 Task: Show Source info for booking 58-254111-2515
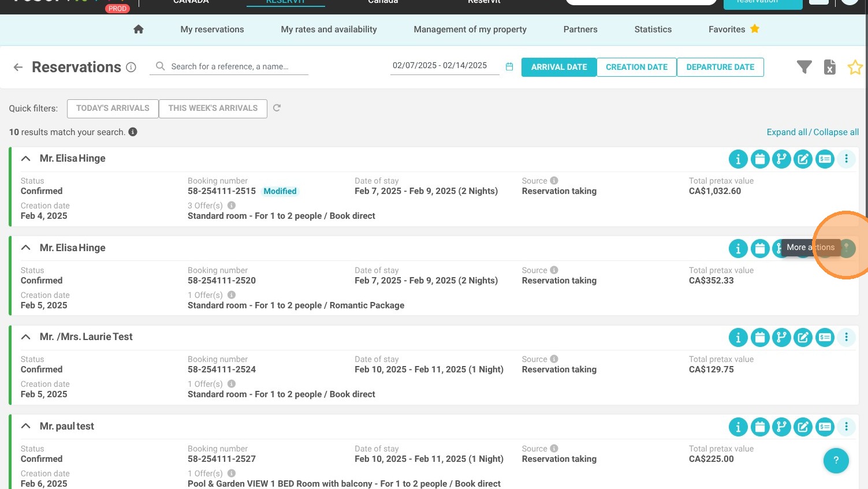[554, 181]
